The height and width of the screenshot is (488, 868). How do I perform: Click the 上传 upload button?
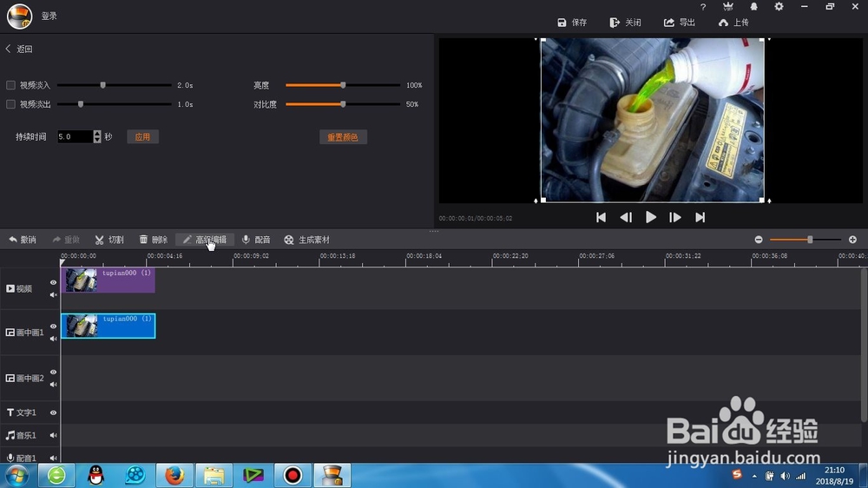point(733,23)
